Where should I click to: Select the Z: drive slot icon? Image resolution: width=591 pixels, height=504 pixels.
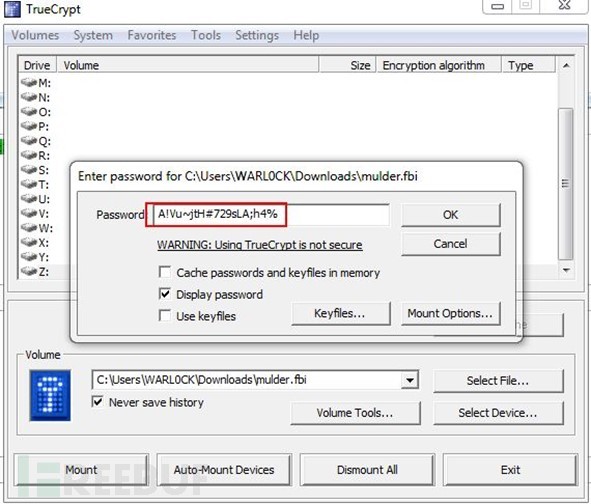pyautogui.click(x=29, y=271)
